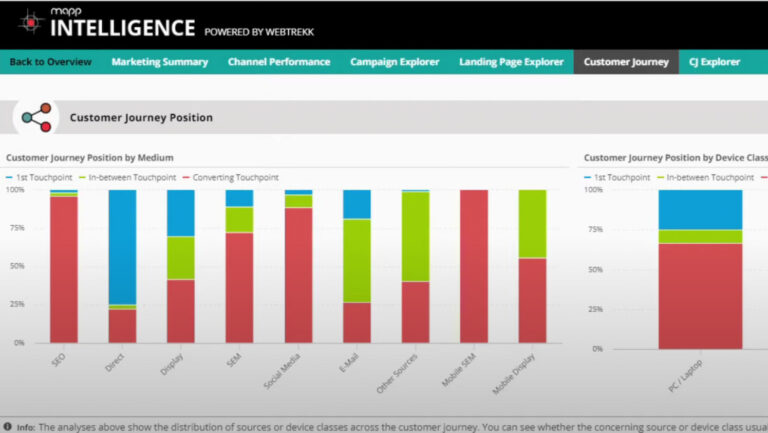Toggle In-between Touchpoint legend in Medium chart

pos(126,177)
